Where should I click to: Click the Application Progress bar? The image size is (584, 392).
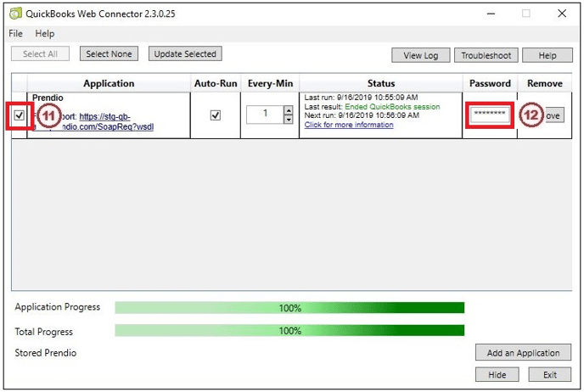pyautogui.click(x=289, y=308)
